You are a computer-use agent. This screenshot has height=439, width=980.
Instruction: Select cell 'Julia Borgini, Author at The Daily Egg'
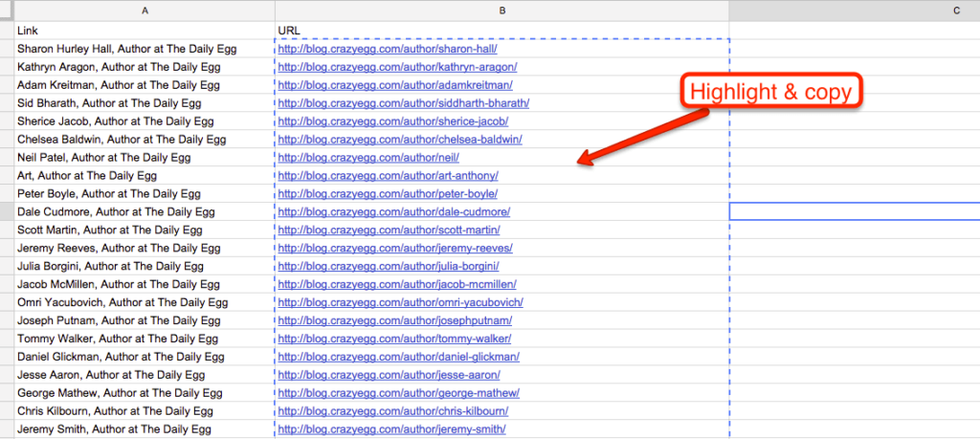click(145, 266)
